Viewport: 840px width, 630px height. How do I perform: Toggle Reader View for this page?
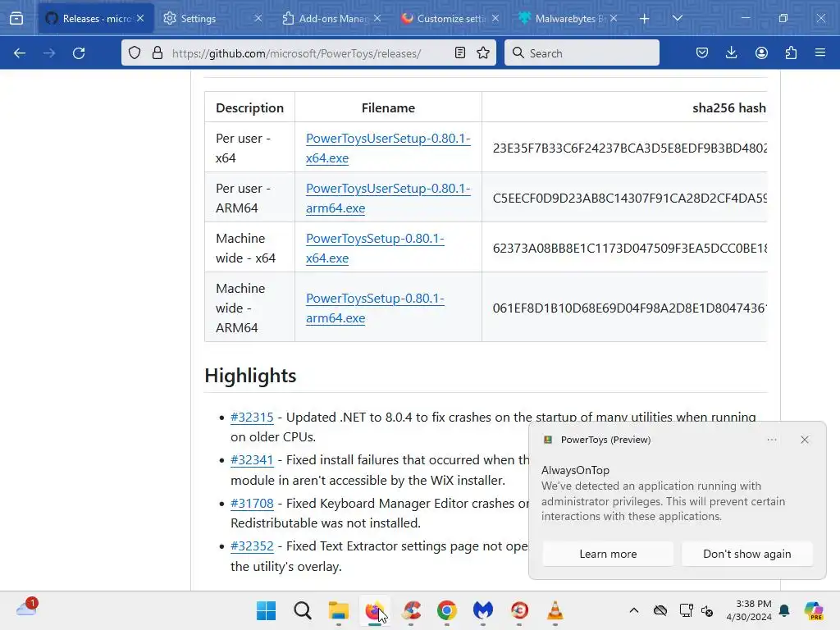459,52
